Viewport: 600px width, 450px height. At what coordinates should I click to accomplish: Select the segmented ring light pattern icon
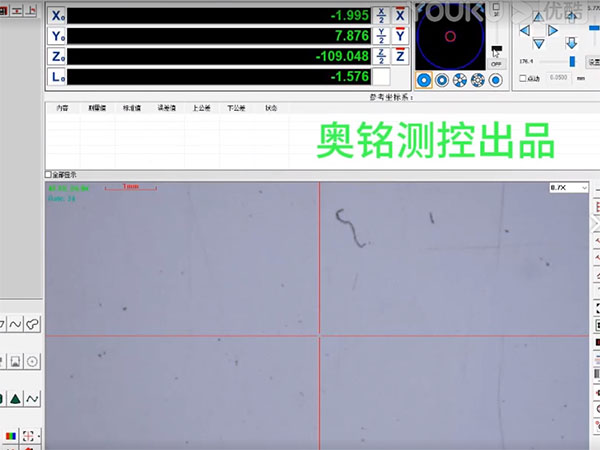click(x=459, y=80)
